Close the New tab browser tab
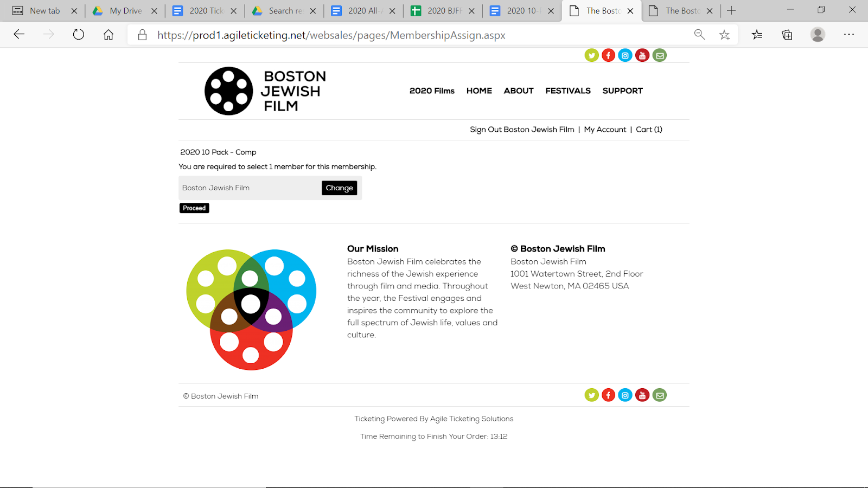The height and width of the screenshot is (488, 868). [74, 11]
